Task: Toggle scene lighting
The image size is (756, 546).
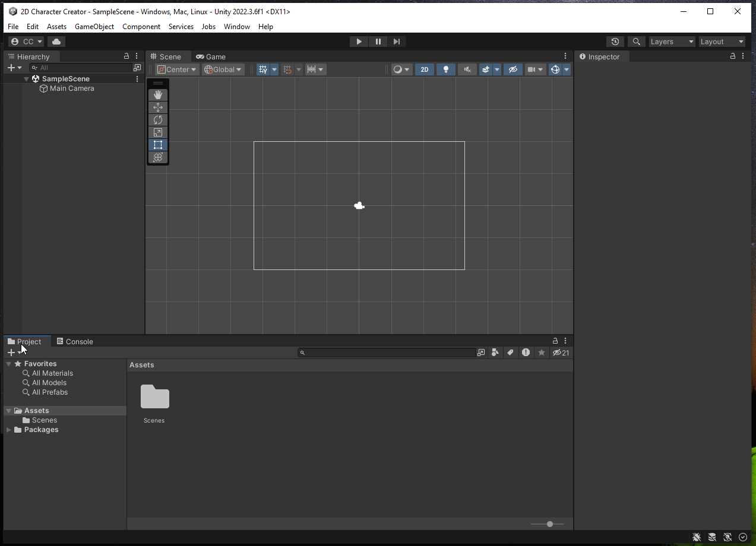Action: point(445,69)
